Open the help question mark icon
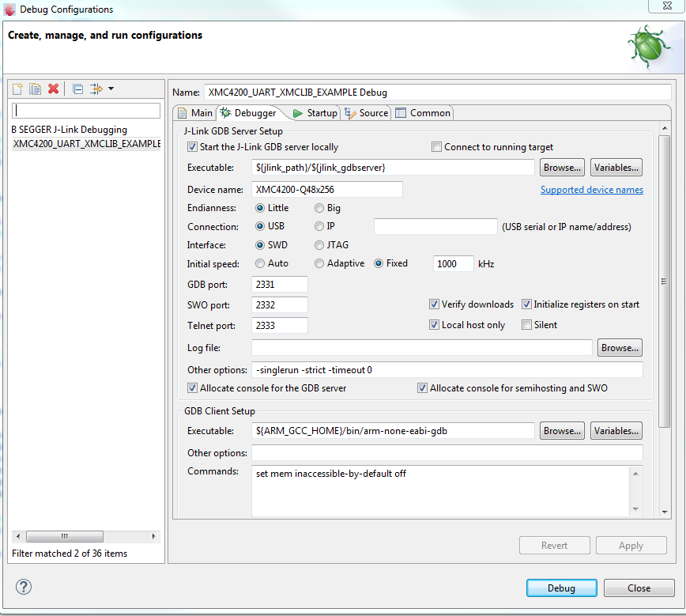686x616 pixels. pyautogui.click(x=24, y=587)
